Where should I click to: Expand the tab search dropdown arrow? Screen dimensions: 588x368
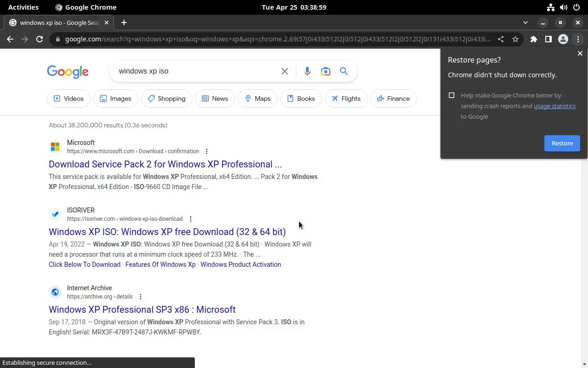point(526,23)
